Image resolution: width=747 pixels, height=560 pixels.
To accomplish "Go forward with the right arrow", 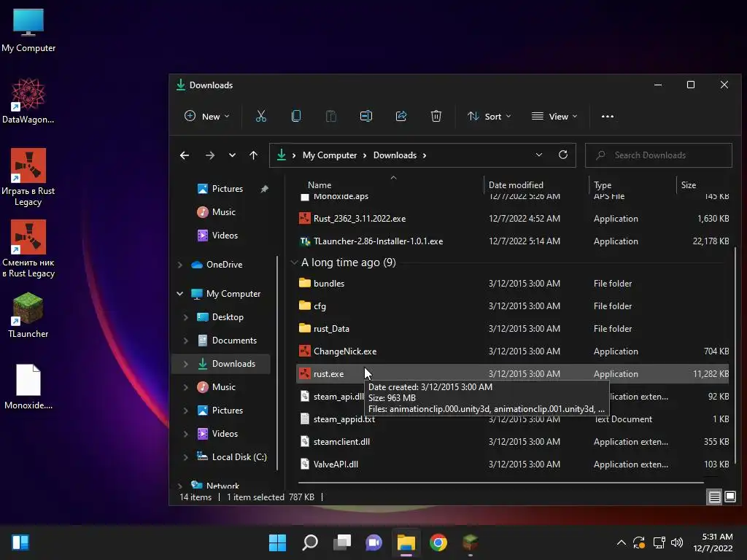I will point(209,155).
